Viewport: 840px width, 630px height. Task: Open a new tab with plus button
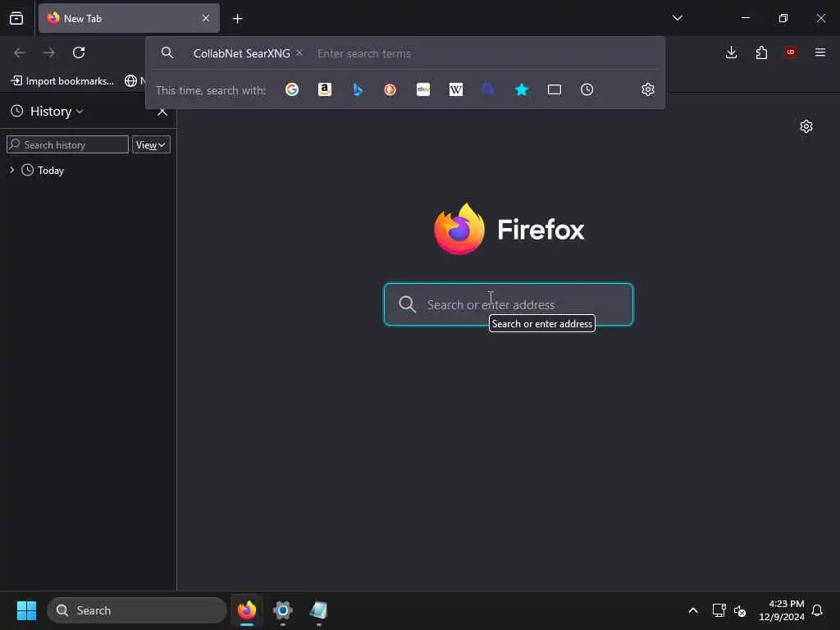click(237, 19)
